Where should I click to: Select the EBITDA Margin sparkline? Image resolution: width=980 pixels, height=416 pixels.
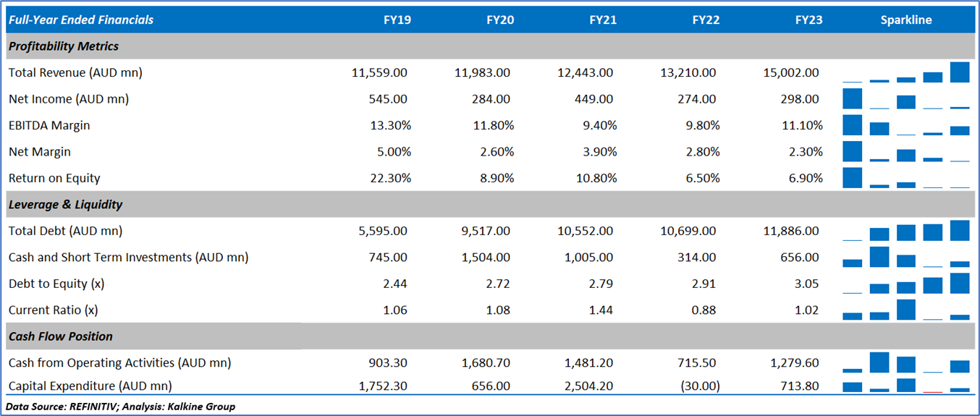tap(906, 125)
